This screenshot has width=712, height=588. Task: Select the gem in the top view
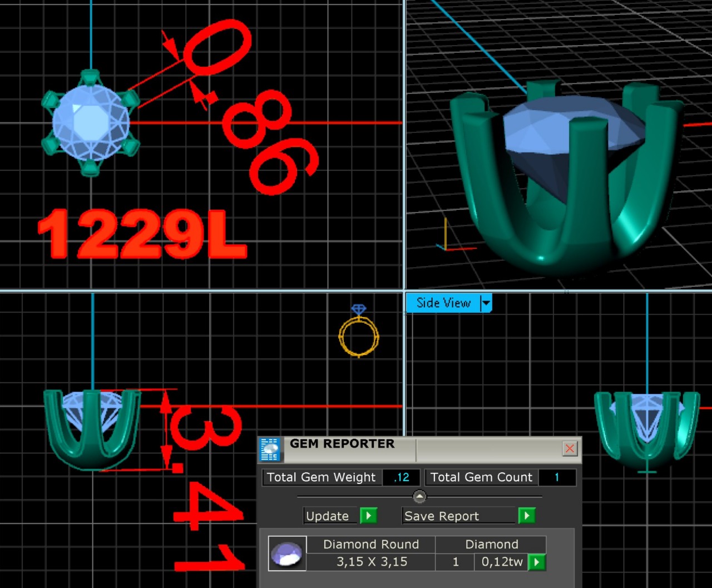coord(91,123)
